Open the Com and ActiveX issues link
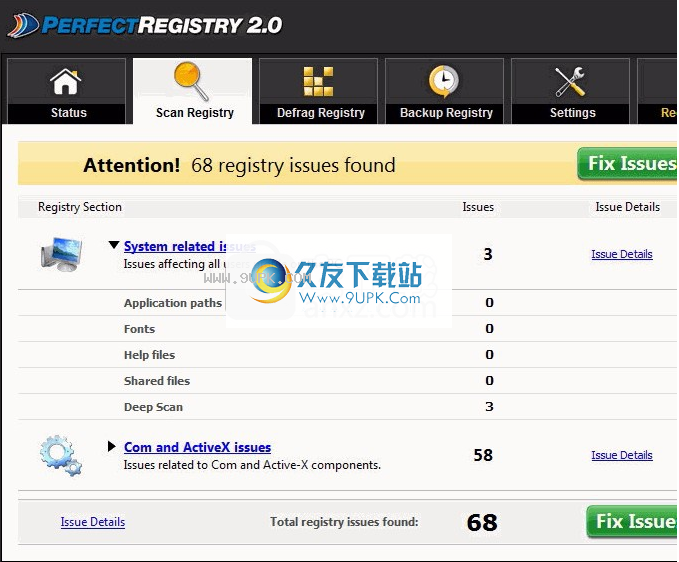Image resolution: width=679 pixels, height=562 pixels. (197, 447)
